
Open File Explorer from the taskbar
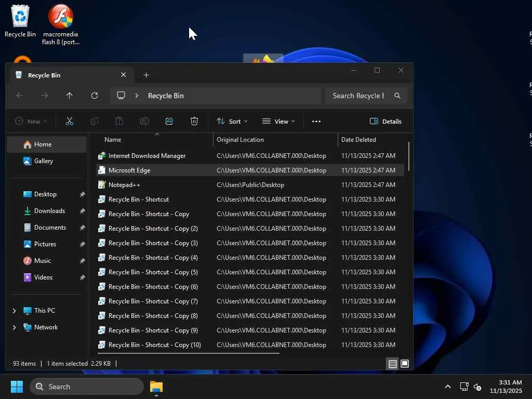pos(156,387)
